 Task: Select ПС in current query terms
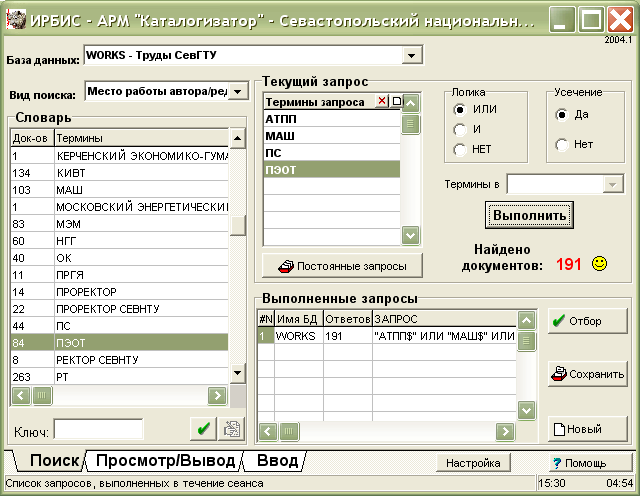(x=332, y=153)
